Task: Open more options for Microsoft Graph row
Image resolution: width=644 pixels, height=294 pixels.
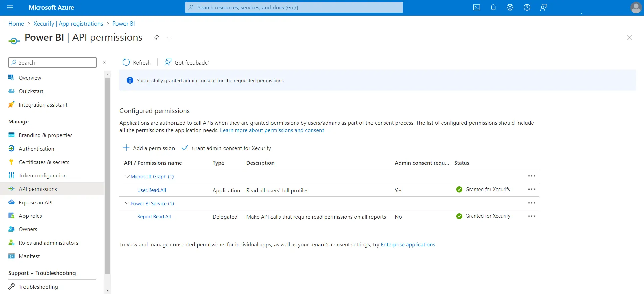Action: point(532,176)
